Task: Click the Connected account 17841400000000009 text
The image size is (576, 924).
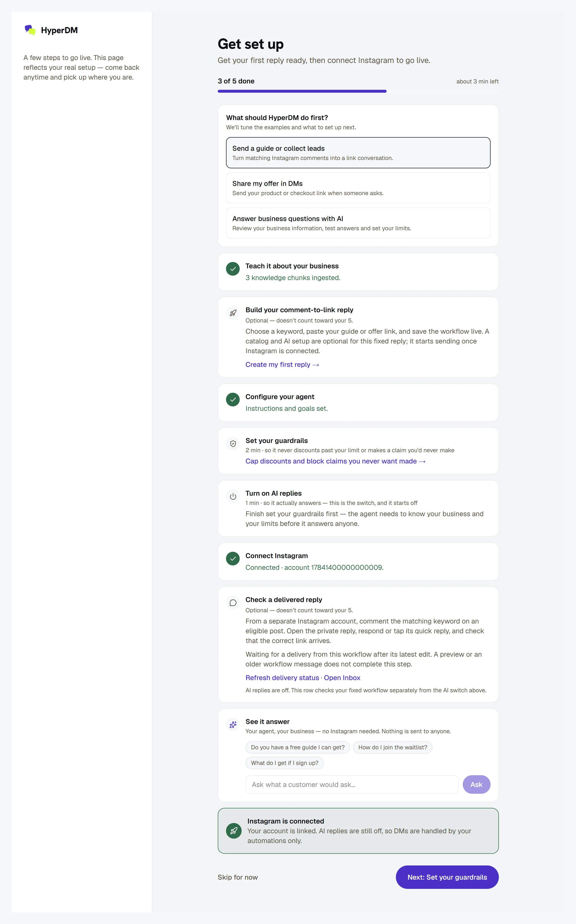Action: point(314,567)
